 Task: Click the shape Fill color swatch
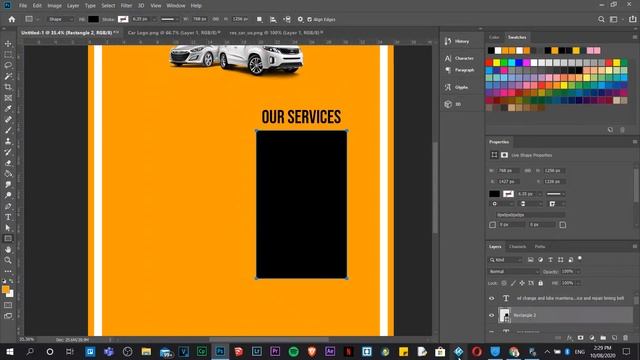[93, 19]
